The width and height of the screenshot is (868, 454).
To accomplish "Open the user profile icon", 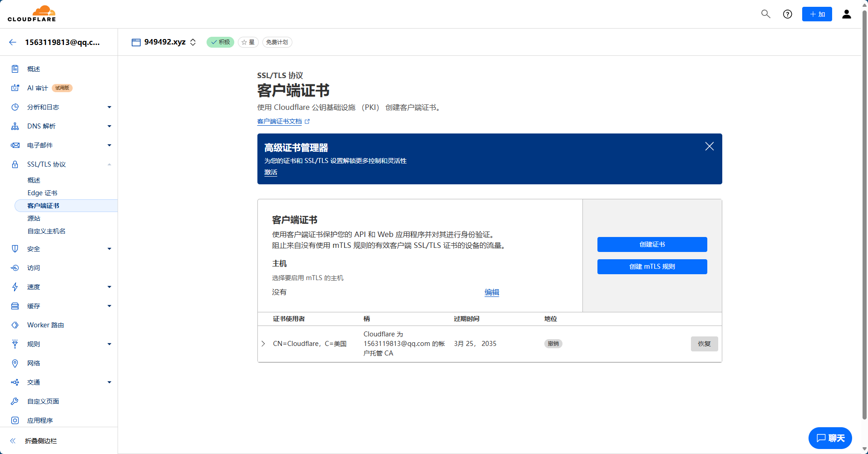I will (x=847, y=14).
